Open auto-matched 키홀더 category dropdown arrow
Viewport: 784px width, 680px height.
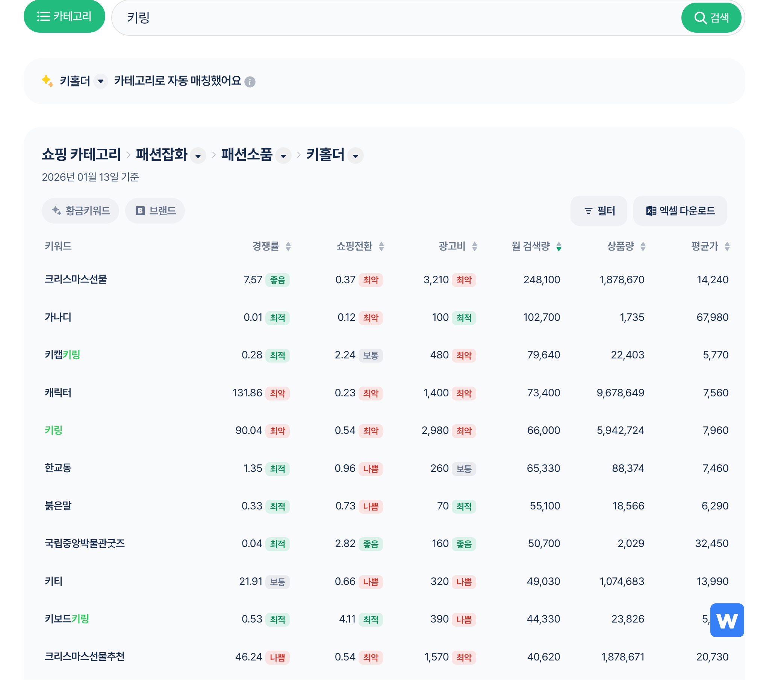pos(101,81)
